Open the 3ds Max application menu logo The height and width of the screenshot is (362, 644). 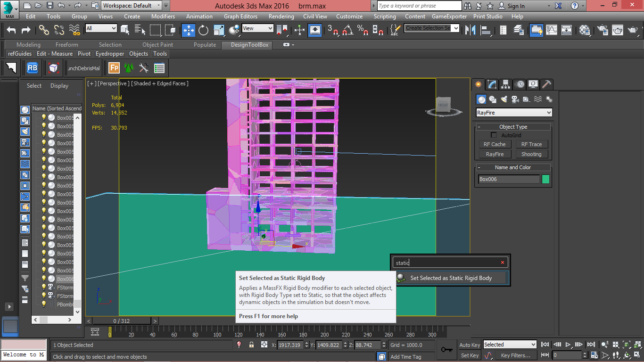coord(9,8)
